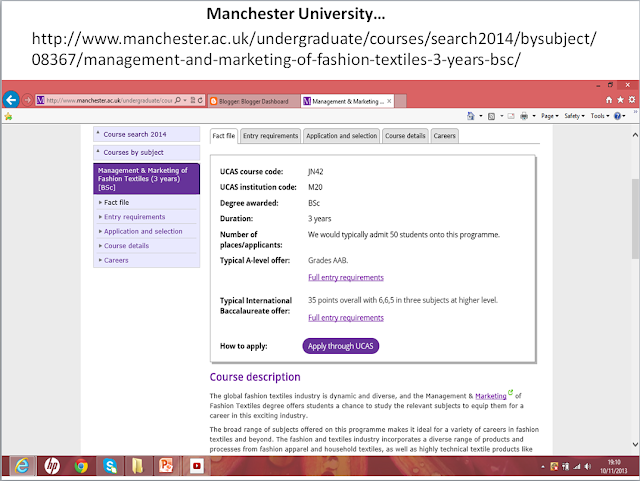Click the new tab button

click(400, 101)
